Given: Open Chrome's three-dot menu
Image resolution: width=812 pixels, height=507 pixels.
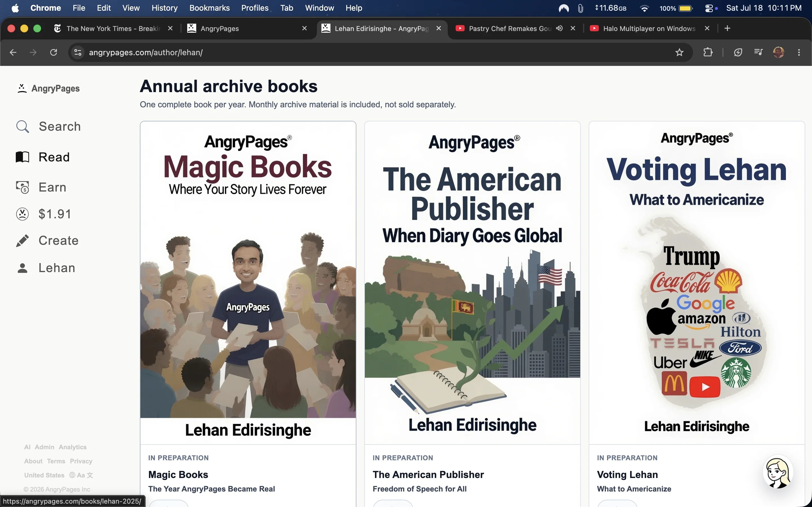Looking at the screenshot, I should (x=799, y=52).
